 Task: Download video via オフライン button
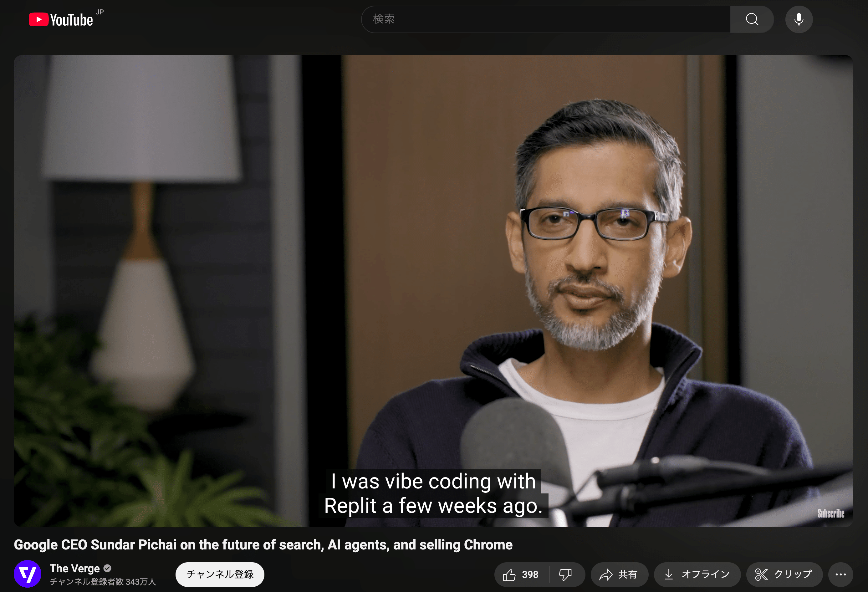click(x=697, y=574)
